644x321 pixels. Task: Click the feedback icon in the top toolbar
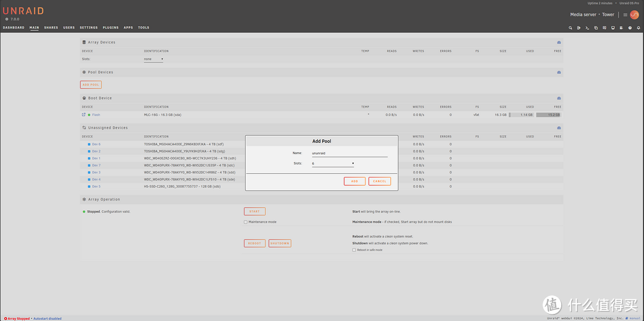coord(605,28)
